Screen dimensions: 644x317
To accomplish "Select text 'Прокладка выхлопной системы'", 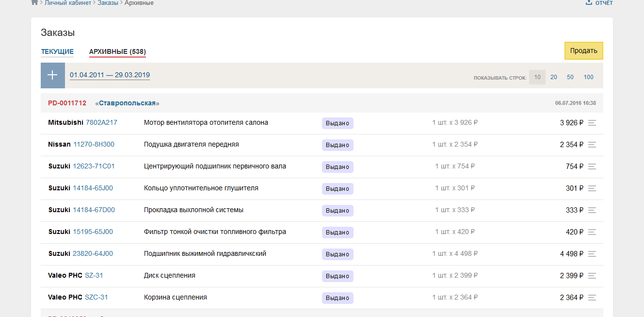I will (x=193, y=210).
